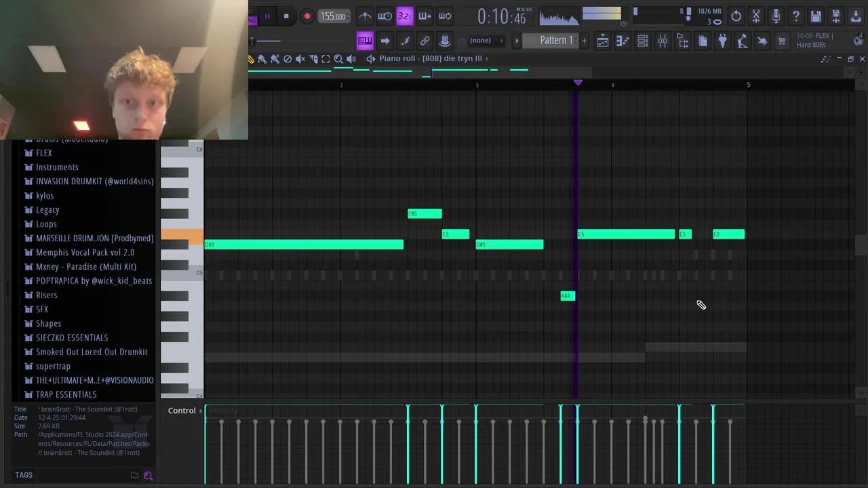
Task: Choose the Select marquee tool
Action: [x=325, y=59]
